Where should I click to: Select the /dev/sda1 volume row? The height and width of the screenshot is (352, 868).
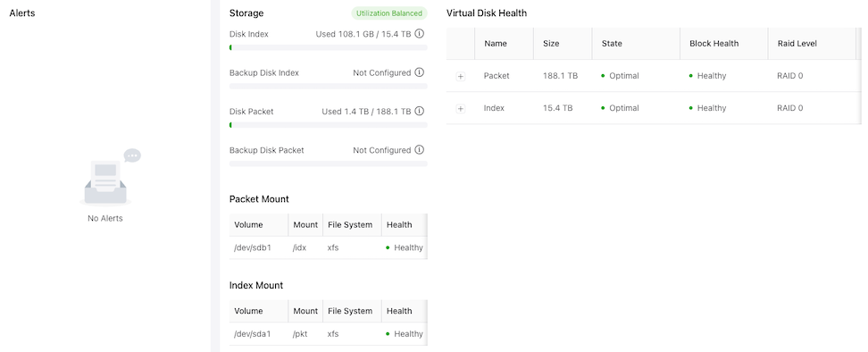click(329, 334)
